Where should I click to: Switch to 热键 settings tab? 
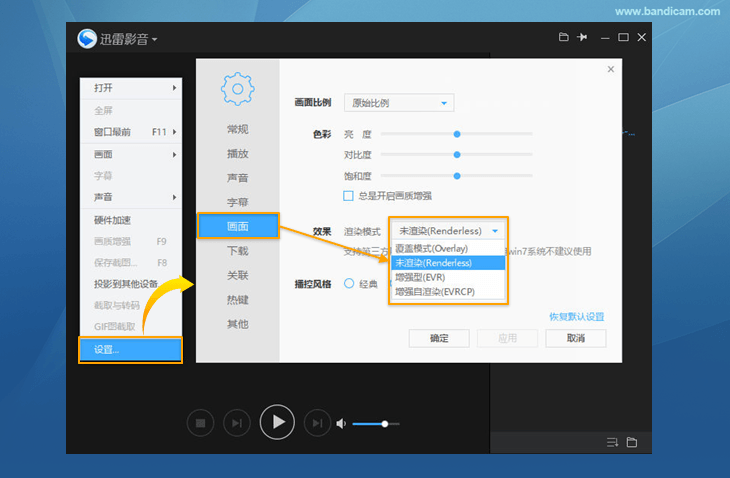pyautogui.click(x=237, y=300)
